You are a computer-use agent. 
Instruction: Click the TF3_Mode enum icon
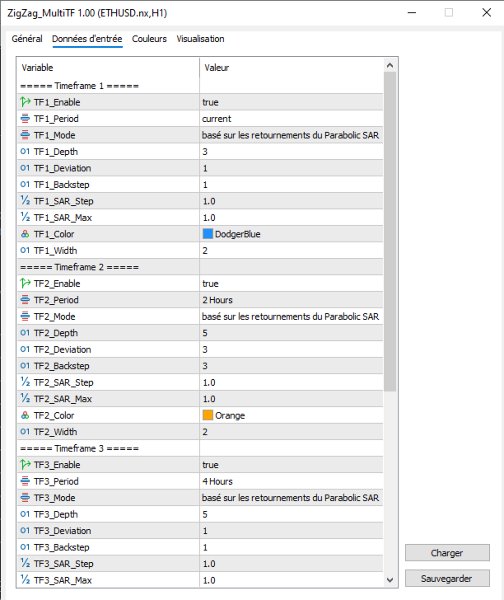[x=25, y=497]
